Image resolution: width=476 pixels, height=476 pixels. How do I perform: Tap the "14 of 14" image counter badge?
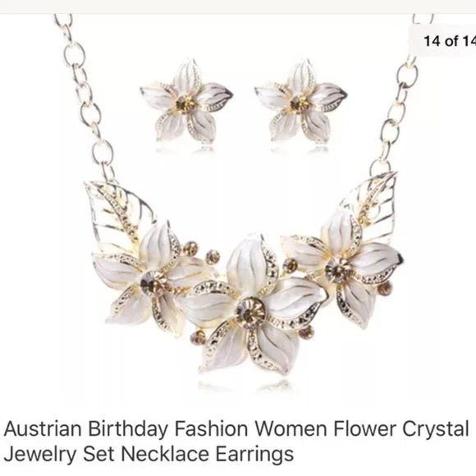point(443,41)
